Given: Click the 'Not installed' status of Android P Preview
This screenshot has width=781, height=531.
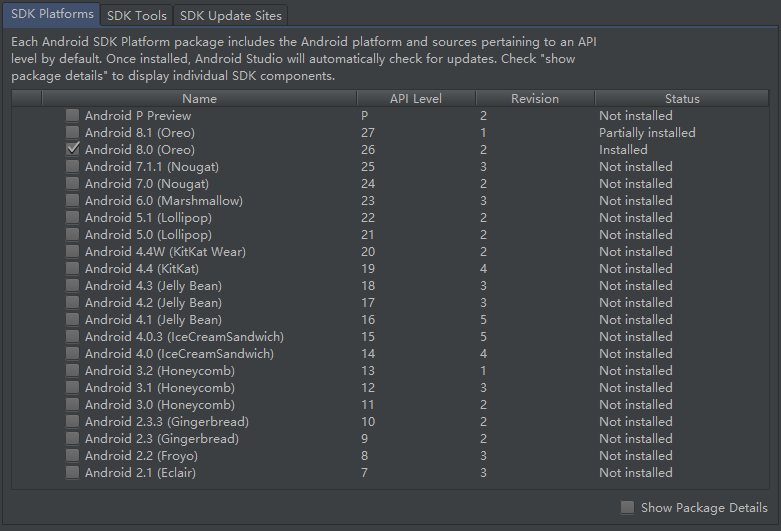Looking at the screenshot, I should tap(636, 116).
